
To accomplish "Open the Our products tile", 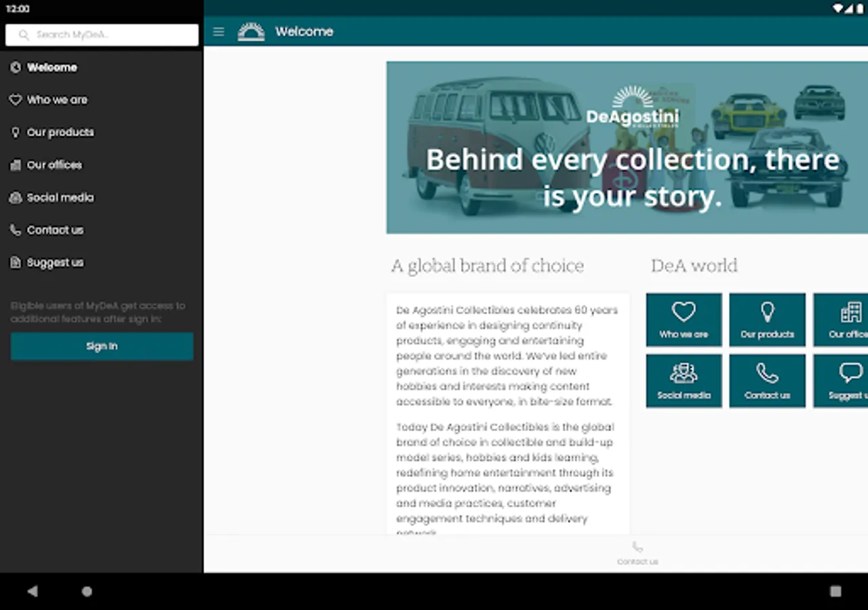I will click(767, 320).
